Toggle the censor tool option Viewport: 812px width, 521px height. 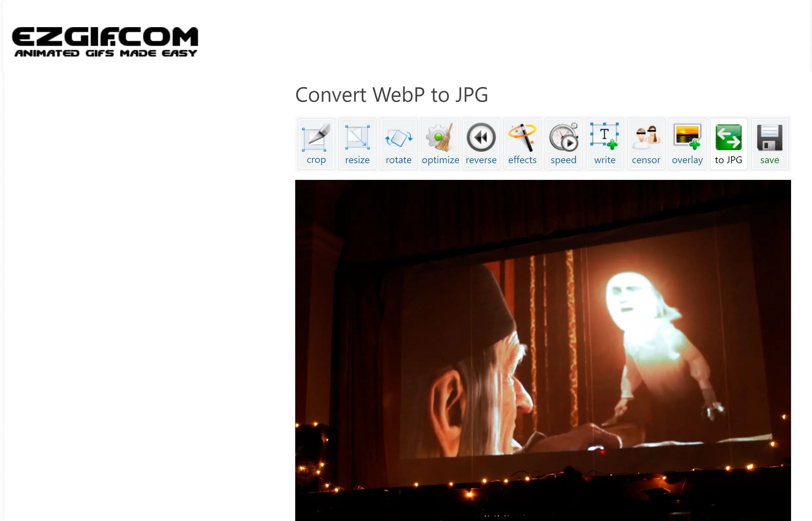tap(646, 144)
